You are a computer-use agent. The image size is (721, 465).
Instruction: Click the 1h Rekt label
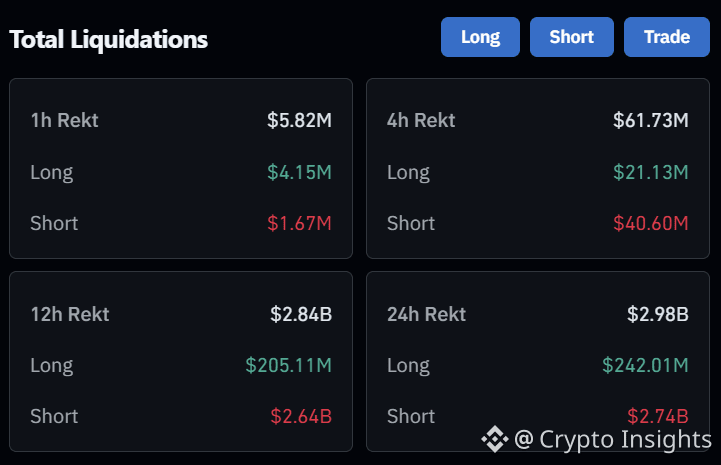[x=64, y=121]
